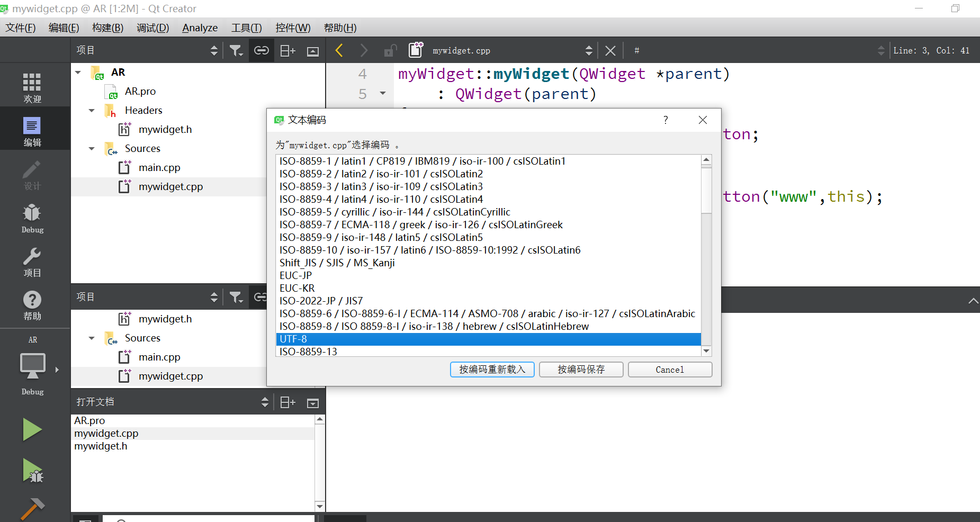Image resolution: width=980 pixels, height=522 pixels.
Task: Open the filter options in the project panel
Action: (236, 50)
